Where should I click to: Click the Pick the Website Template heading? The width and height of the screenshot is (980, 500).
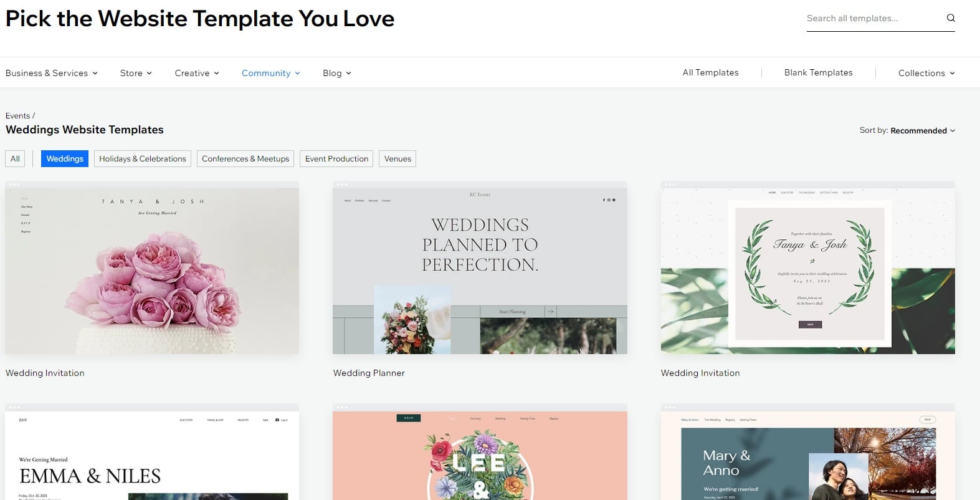[200, 19]
